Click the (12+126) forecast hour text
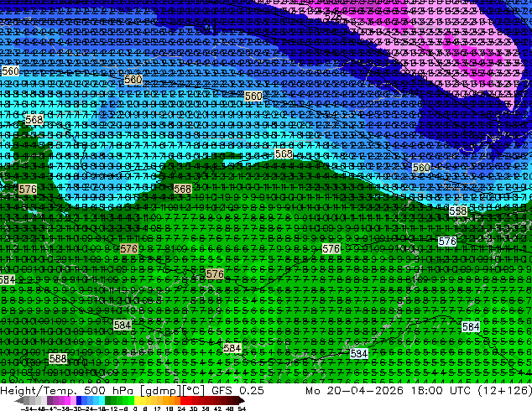The width and height of the screenshot is (532, 411). click(x=504, y=390)
